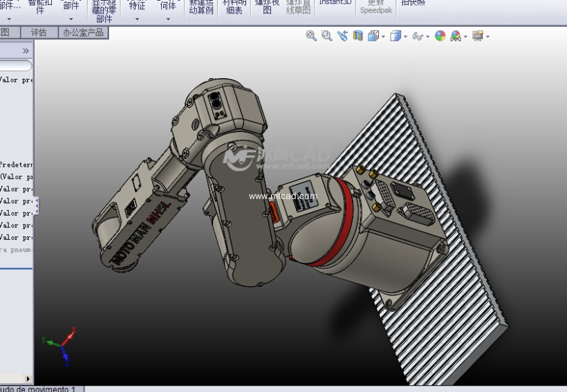Click the Apply Scene icon
The height and width of the screenshot is (392, 567).
click(x=456, y=36)
